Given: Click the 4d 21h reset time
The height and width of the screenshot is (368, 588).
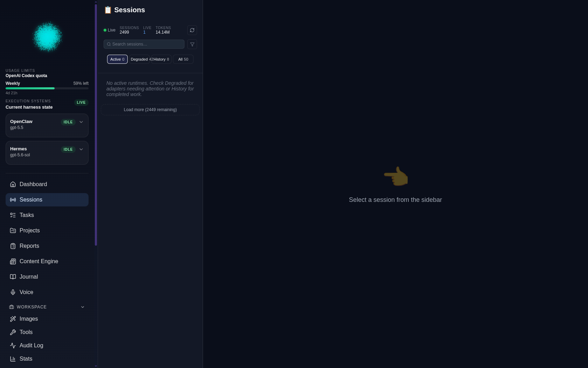Looking at the screenshot, I should [12, 93].
